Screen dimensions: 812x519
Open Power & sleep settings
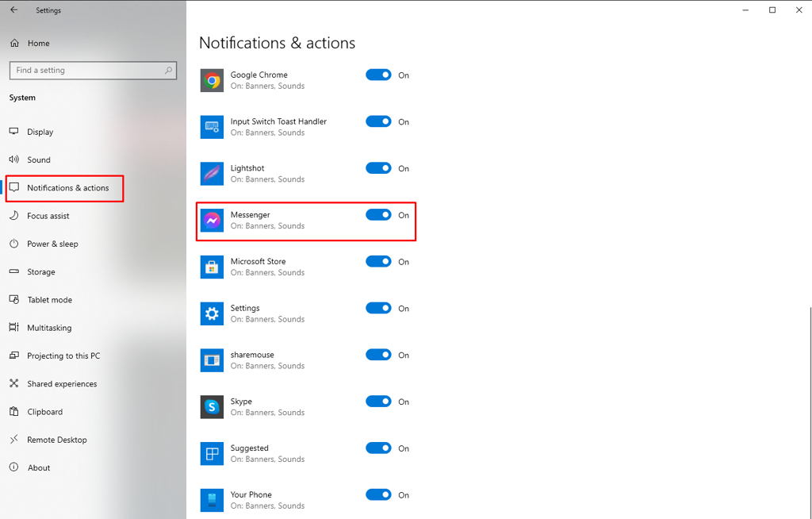(x=94, y=244)
